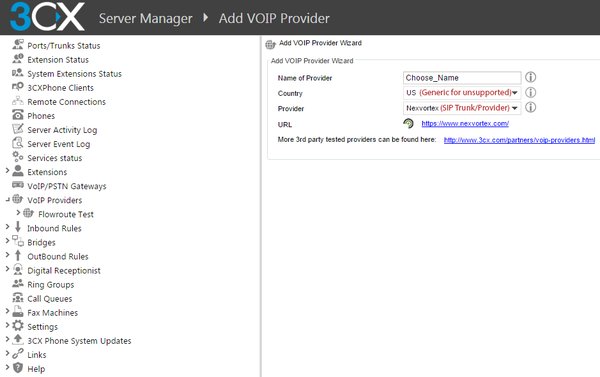Open Remote Connections entry
Screen dimensions: 600x377
66,102
